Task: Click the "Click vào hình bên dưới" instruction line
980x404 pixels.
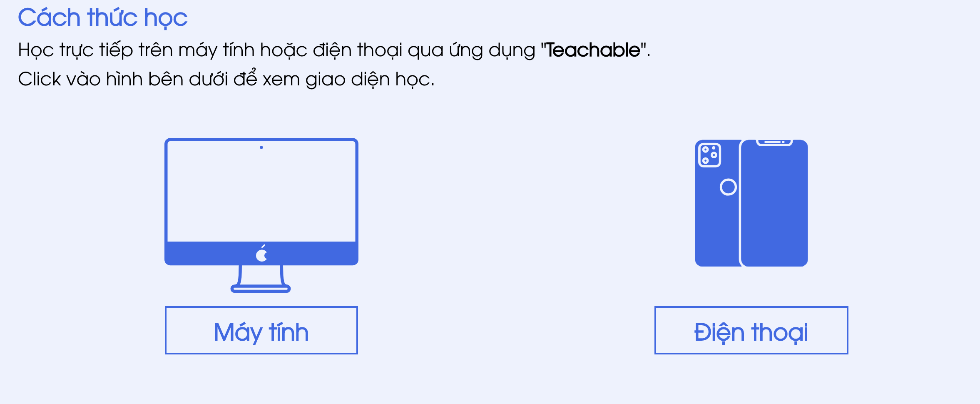Action: (x=226, y=79)
